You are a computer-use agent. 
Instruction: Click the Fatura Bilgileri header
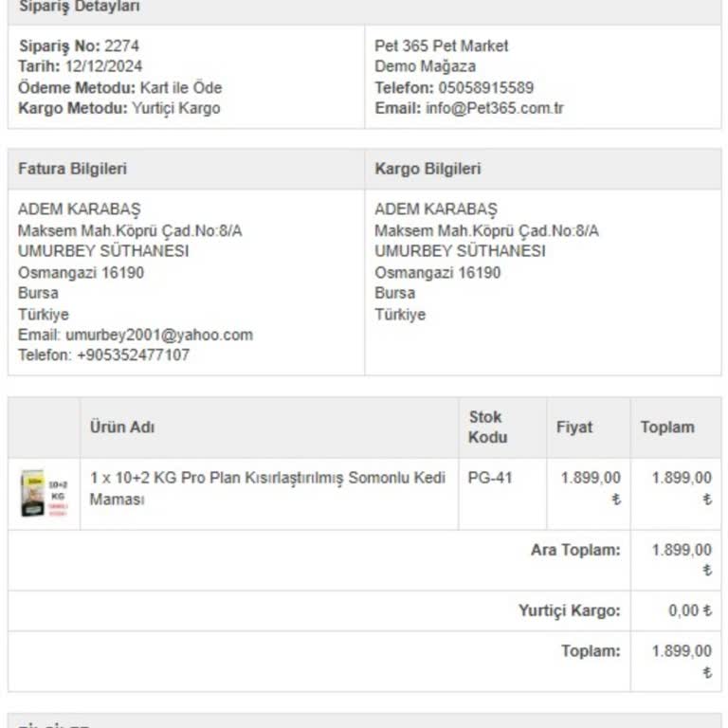click(72, 169)
